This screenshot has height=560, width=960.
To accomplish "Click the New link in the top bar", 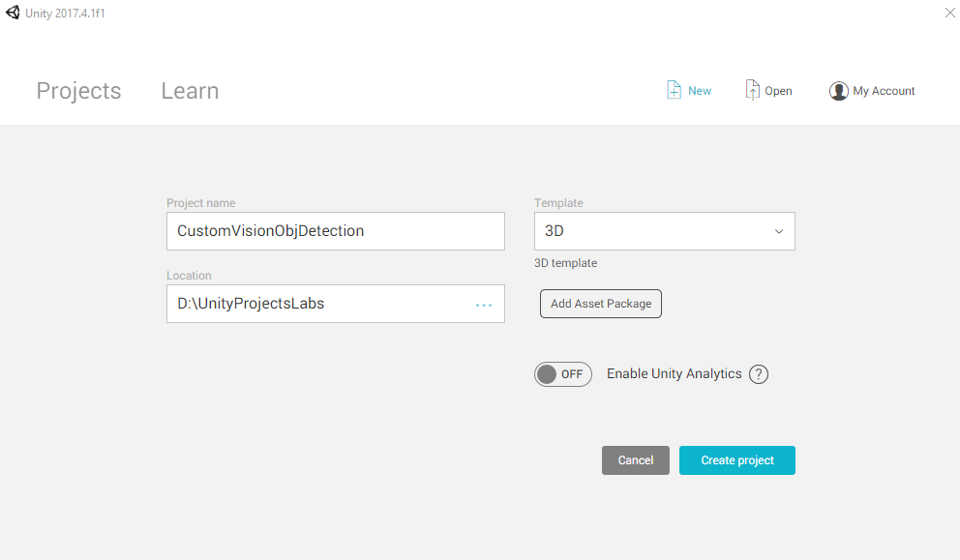I will [x=697, y=89].
